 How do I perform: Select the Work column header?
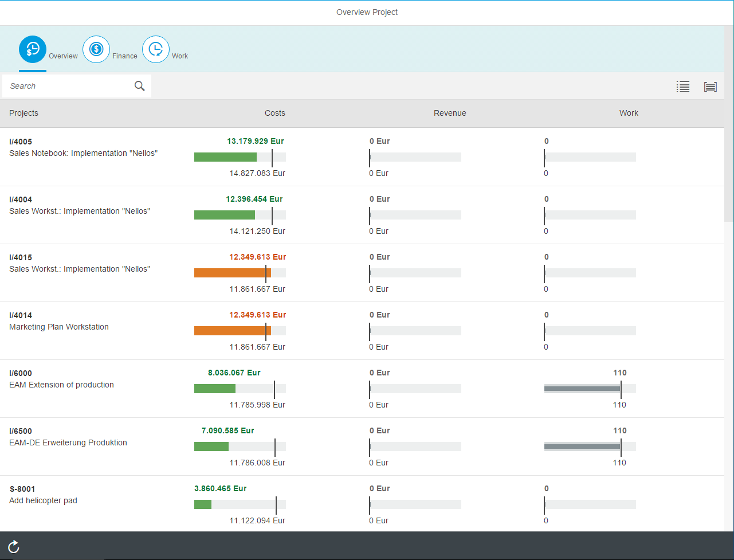pos(629,113)
